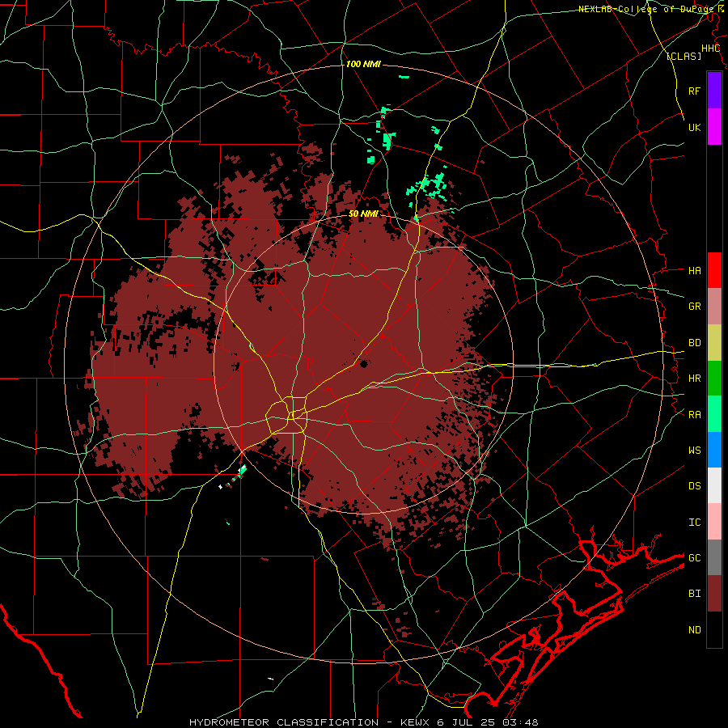This screenshot has width=728, height=728.
Task: Select the 'IC' legend label
Action: 694,523
